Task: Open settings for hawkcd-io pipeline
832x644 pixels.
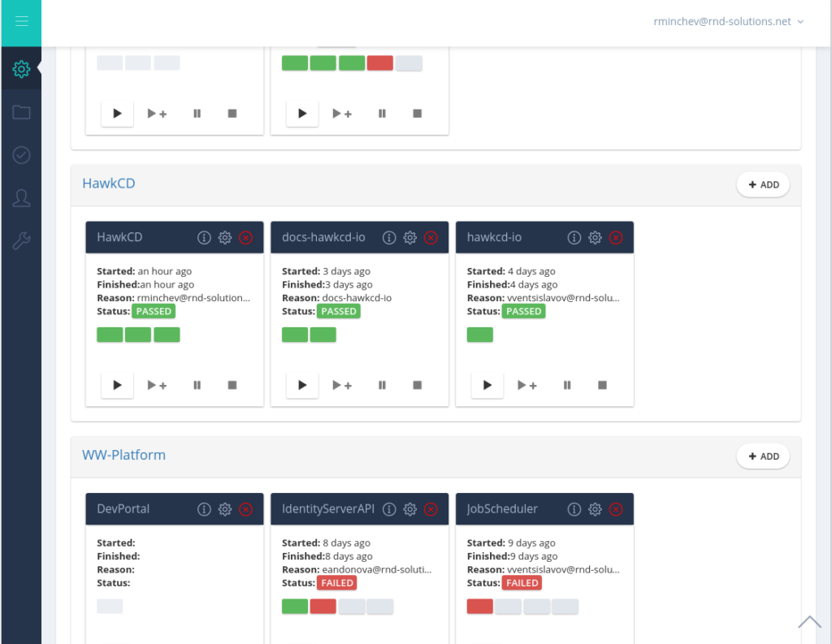Action: (x=596, y=237)
